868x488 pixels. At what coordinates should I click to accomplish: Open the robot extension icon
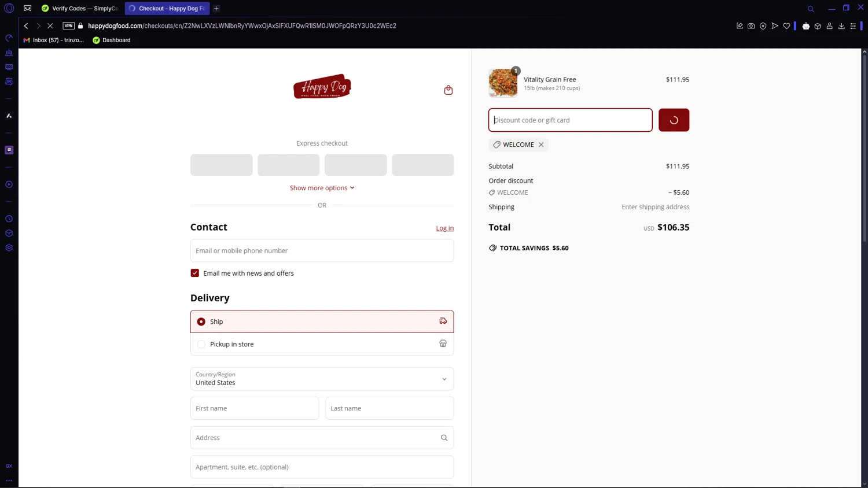pyautogui.click(x=806, y=26)
